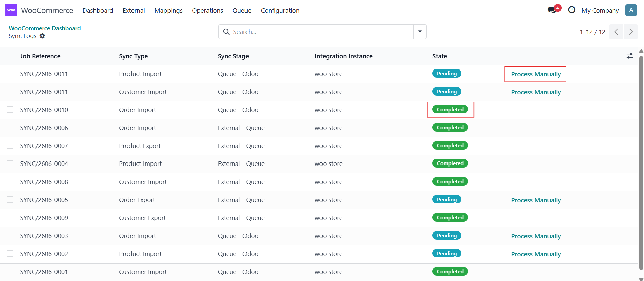Viewport: 644px width, 281px height.
Task: Click the Completed badge of SYNC/2606-0010
Action: pyautogui.click(x=450, y=109)
